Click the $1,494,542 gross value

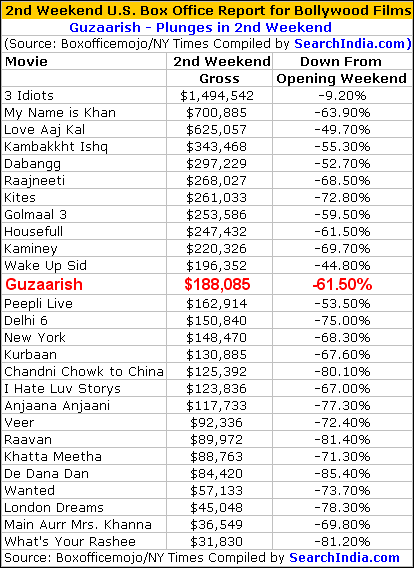217,96
